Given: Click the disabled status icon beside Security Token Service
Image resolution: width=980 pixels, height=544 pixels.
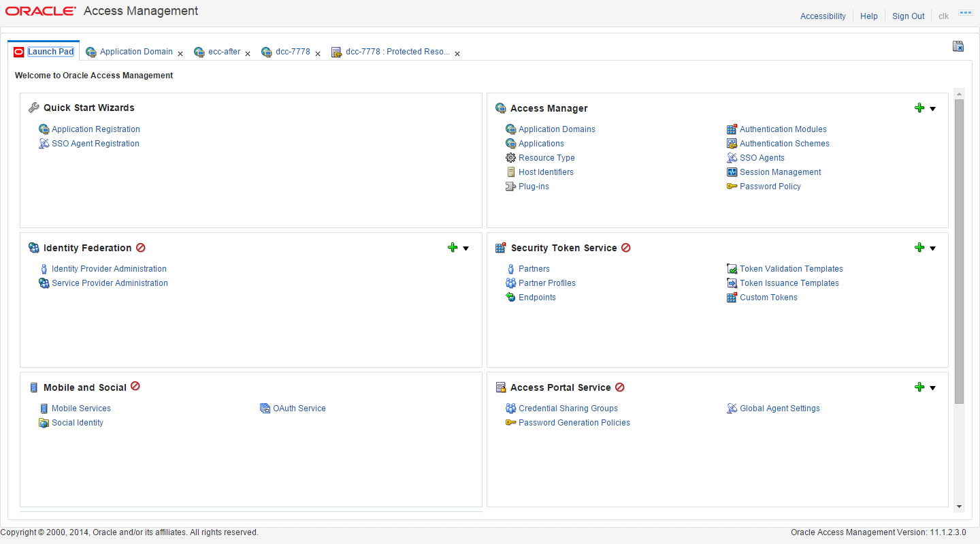Looking at the screenshot, I should (626, 248).
